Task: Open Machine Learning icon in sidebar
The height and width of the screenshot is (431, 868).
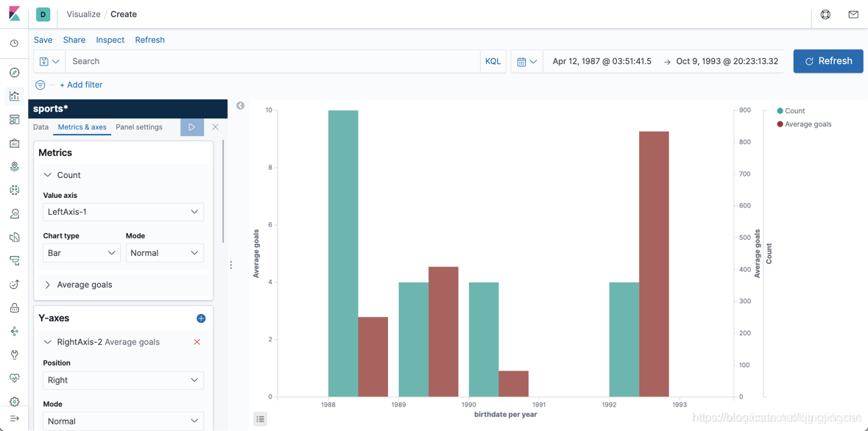Action: pyautogui.click(x=15, y=190)
